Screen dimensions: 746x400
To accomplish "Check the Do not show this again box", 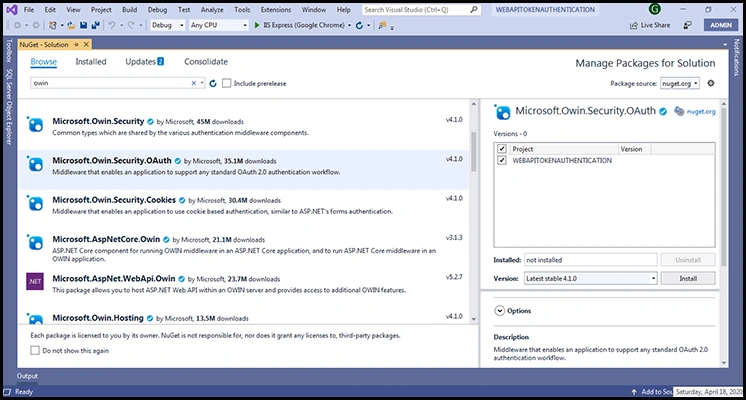I will [35, 351].
